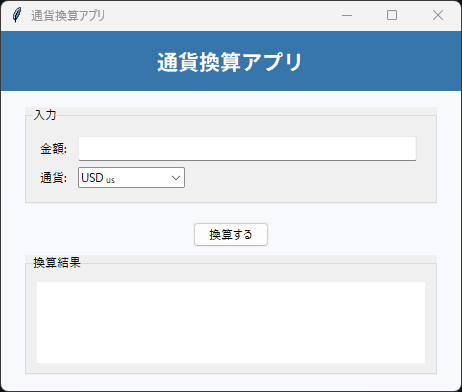Click the 金額 amount input field
The height and width of the screenshot is (392, 462).
tap(247, 148)
